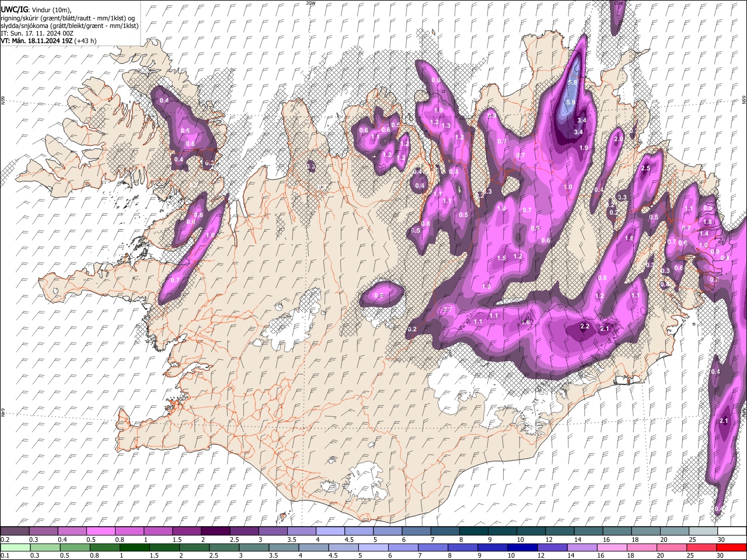Screen dimensions: 747x560
Task: Select the 'IT: Sun. 17. 11. 2024 00Z' line
Action: click(37, 33)
